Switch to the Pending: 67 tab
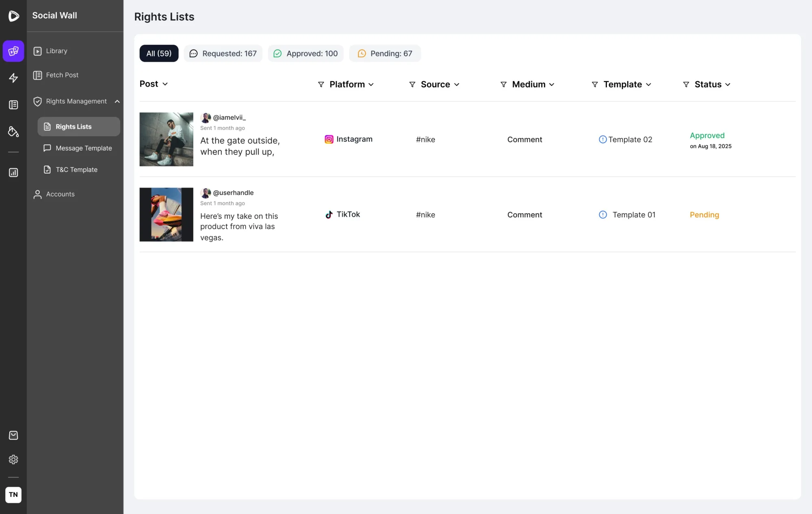Image resolution: width=812 pixels, height=514 pixels. click(385, 53)
